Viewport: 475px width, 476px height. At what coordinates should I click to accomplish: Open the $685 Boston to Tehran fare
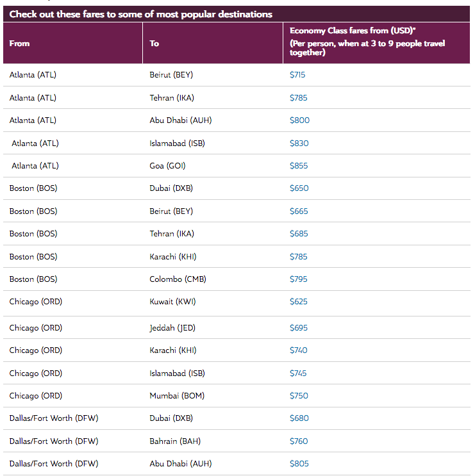299,234
